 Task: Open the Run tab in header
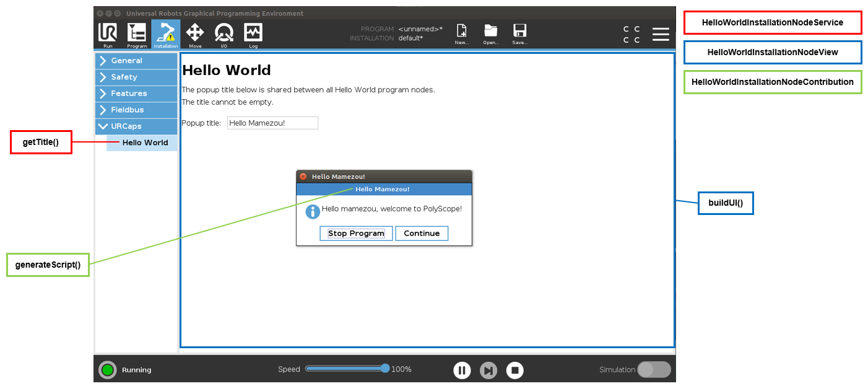pyautogui.click(x=108, y=35)
